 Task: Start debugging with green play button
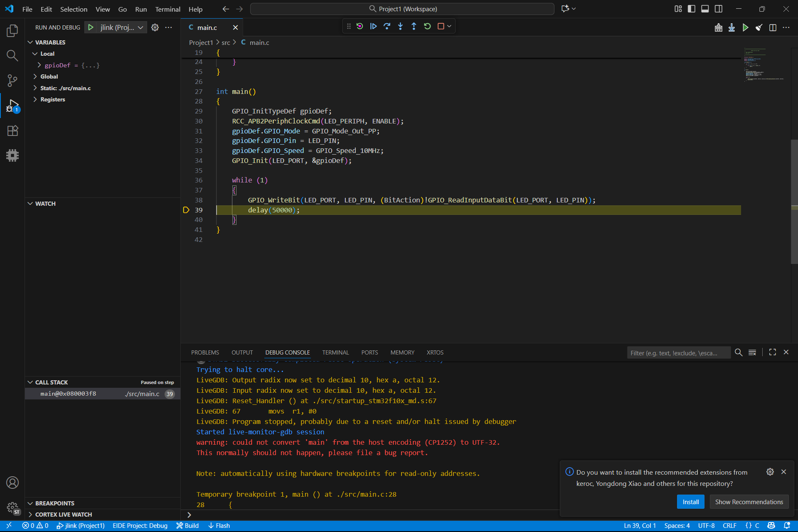click(91, 27)
